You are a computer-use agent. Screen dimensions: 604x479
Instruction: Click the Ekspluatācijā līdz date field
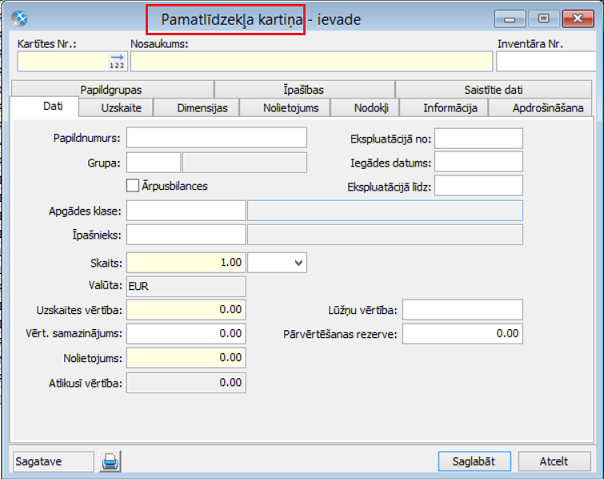(478, 186)
